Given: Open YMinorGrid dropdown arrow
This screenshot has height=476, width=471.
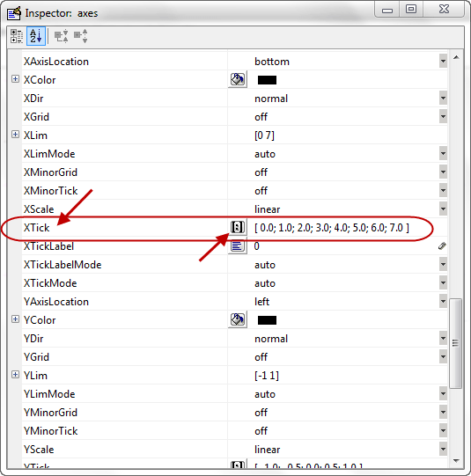Looking at the screenshot, I should click(x=443, y=413).
